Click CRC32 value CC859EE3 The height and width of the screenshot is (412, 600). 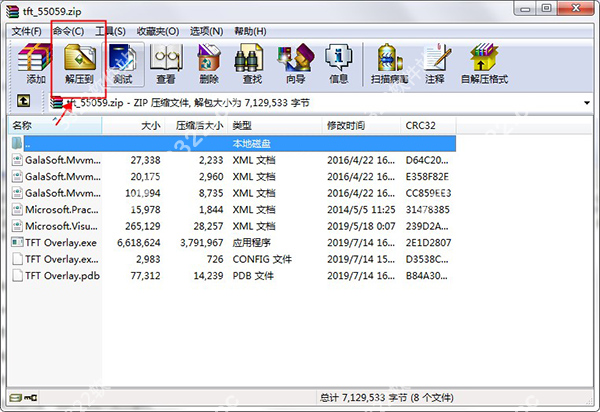coord(428,193)
